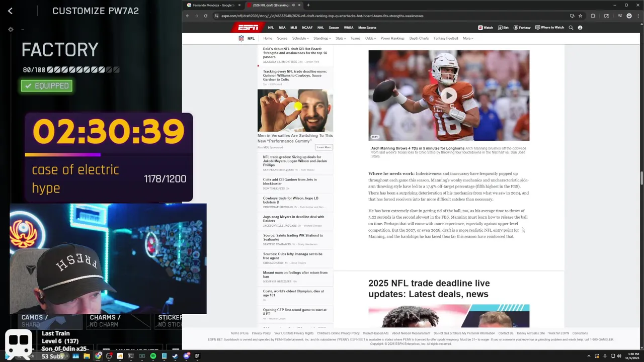Open the terminal icon in taskbar
Viewport: 644px width, 362px height.
click(131, 356)
